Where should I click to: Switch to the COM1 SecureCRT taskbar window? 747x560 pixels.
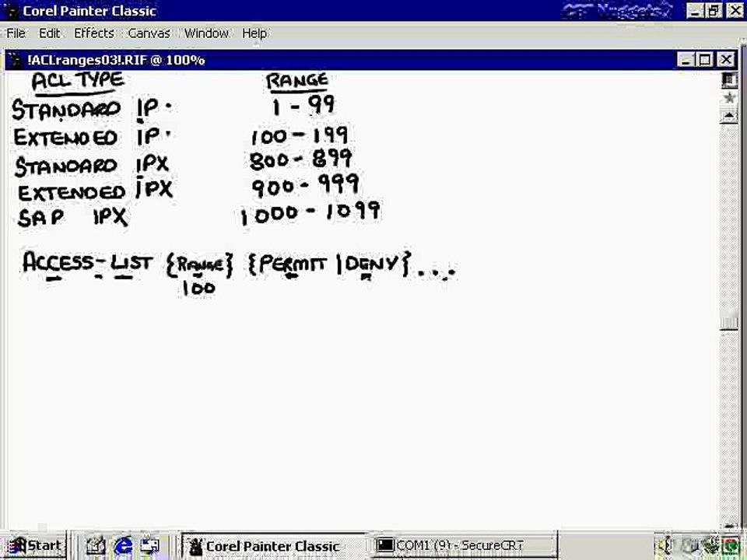pos(464,545)
